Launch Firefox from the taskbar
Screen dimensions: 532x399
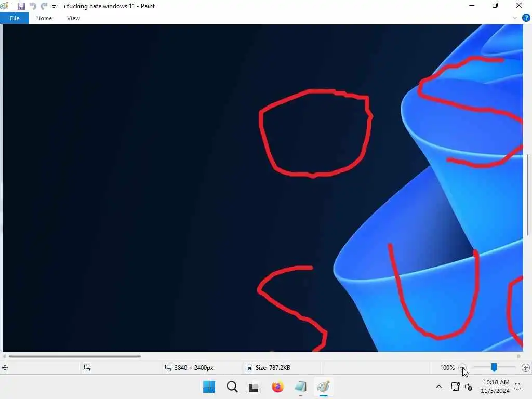tap(277, 387)
